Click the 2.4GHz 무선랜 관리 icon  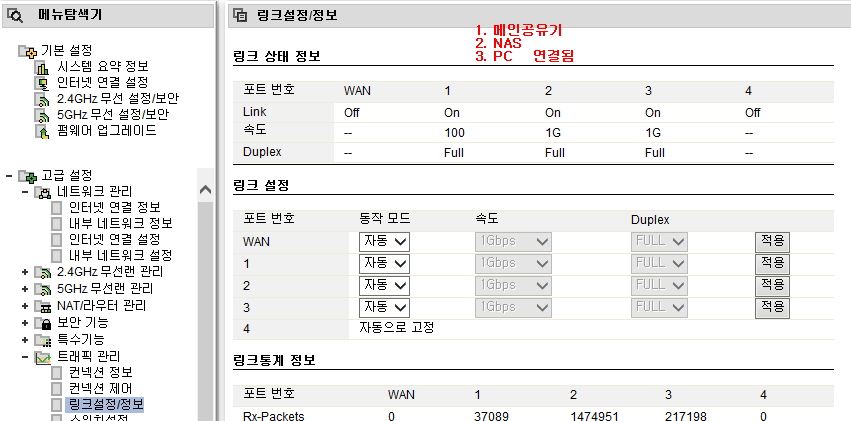pos(43,272)
